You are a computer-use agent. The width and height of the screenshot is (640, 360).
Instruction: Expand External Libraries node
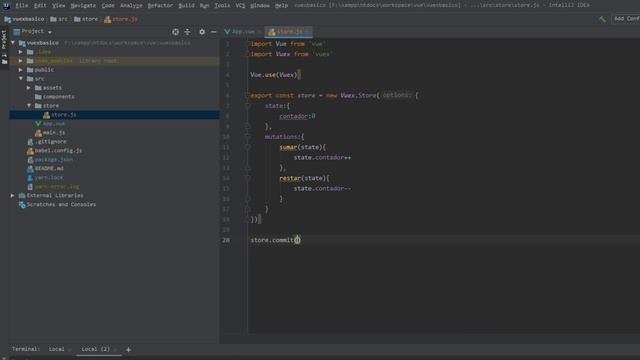coord(13,196)
